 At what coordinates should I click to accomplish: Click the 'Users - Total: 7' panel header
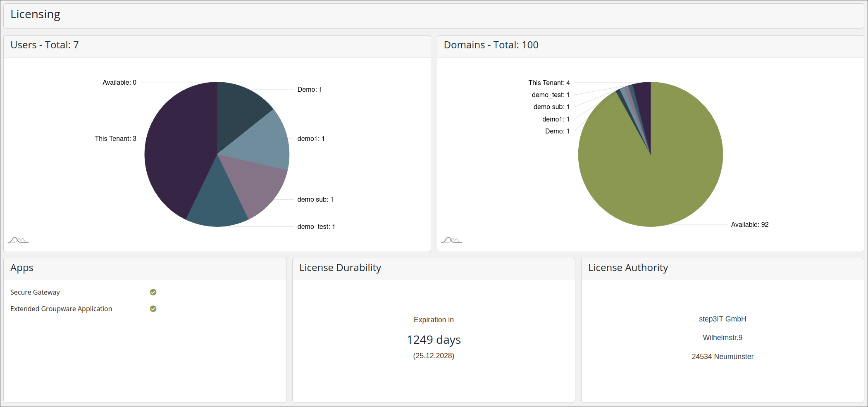tap(45, 45)
